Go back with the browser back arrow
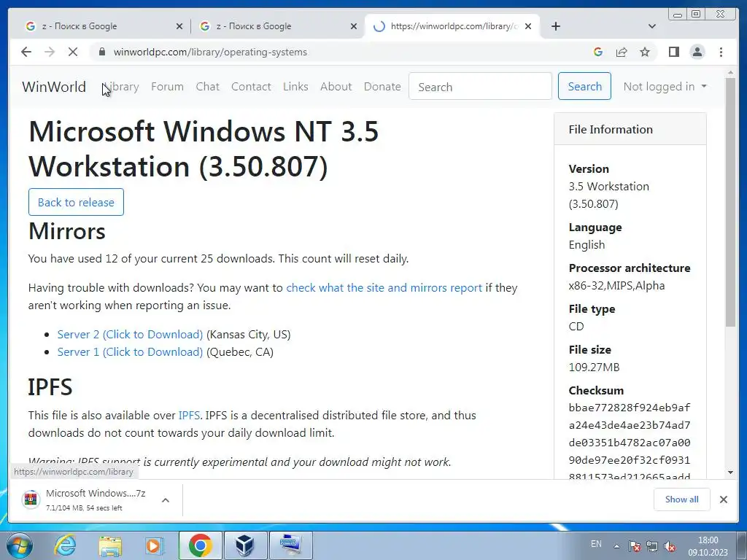 [x=26, y=52]
